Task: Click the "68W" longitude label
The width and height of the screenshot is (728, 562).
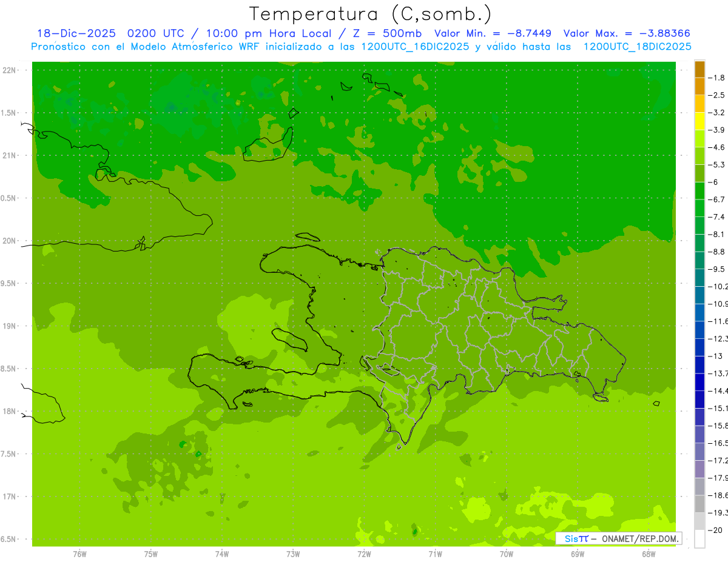Action: click(x=648, y=554)
